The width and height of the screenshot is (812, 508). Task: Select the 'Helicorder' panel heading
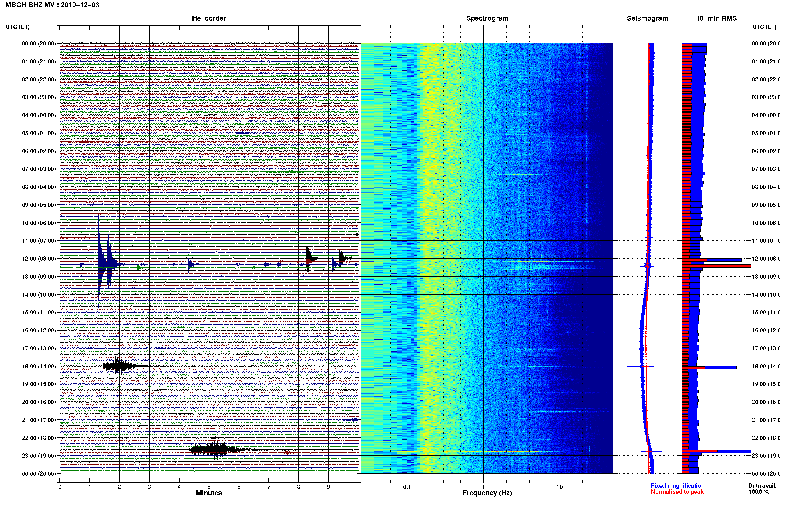pos(209,18)
